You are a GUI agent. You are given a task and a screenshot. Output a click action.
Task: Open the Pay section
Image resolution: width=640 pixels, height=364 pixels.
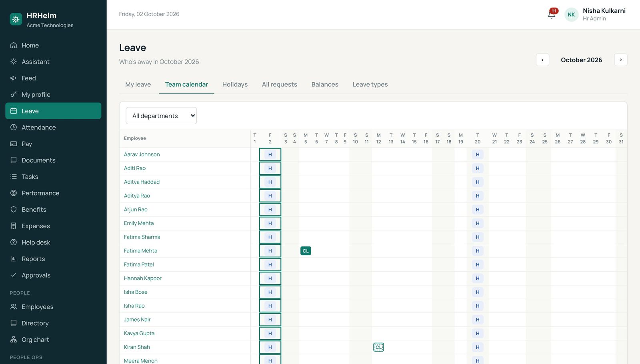pos(53,143)
